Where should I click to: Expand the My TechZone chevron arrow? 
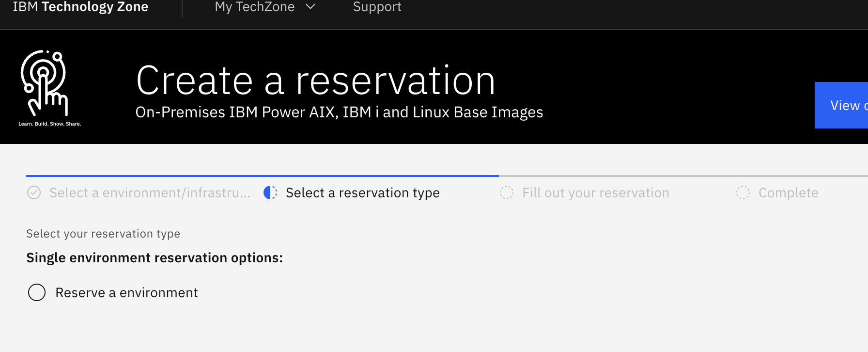pos(311,7)
